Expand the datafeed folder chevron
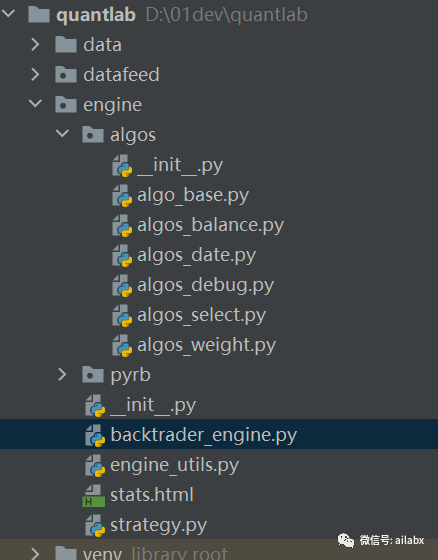 tap(35, 75)
